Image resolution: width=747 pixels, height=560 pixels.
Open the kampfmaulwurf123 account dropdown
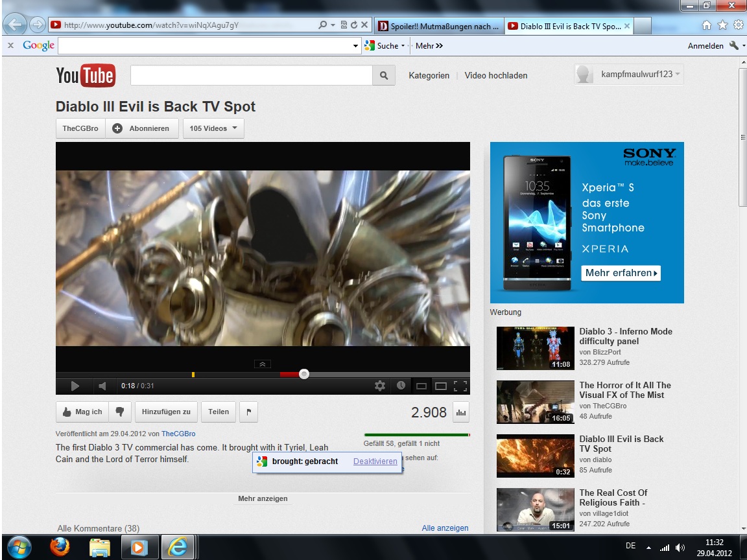point(629,75)
